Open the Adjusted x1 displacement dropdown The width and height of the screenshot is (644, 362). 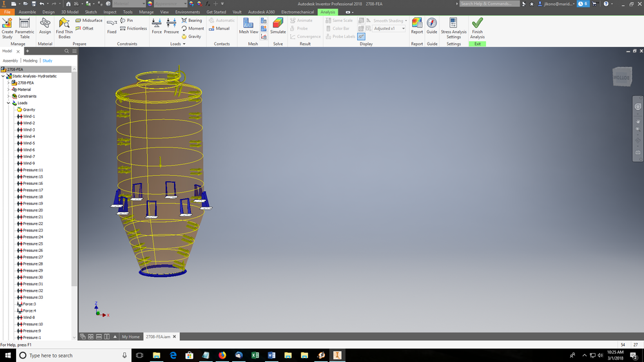pos(404,28)
